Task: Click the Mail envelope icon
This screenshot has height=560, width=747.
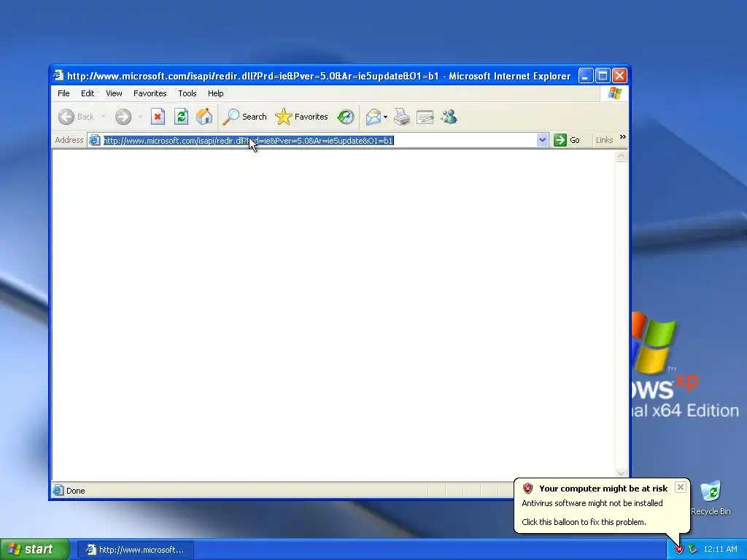Action: [373, 117]
